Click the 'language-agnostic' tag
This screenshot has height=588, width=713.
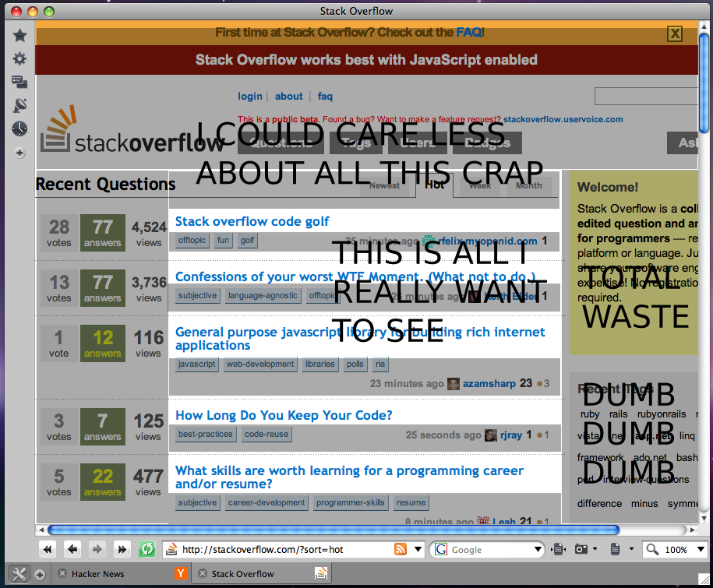[263, 295]
